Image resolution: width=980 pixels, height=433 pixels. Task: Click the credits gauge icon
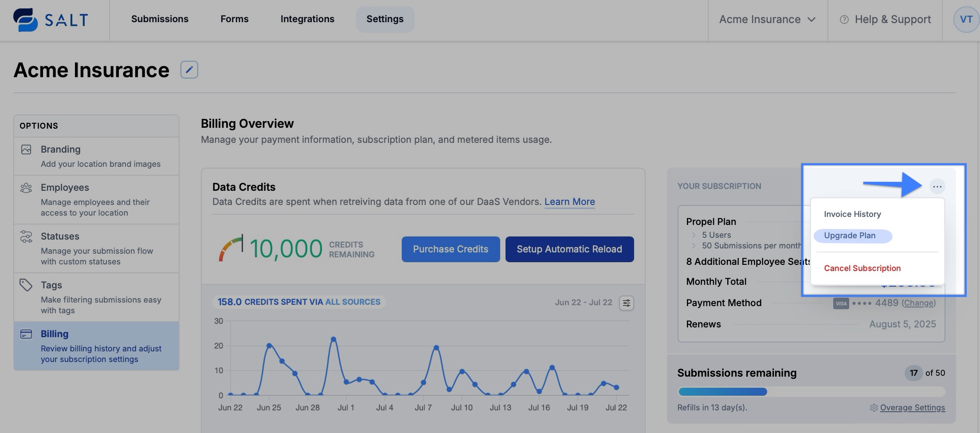[x=231, y=248]
